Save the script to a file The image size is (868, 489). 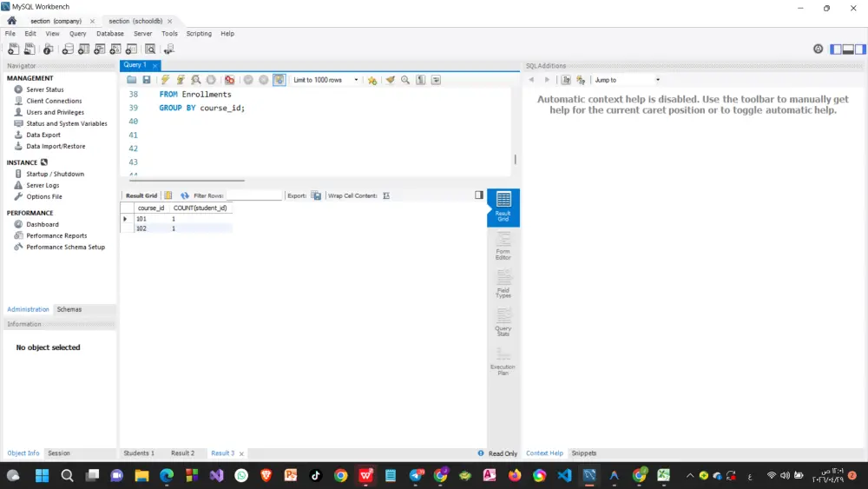tap(146, 80)
